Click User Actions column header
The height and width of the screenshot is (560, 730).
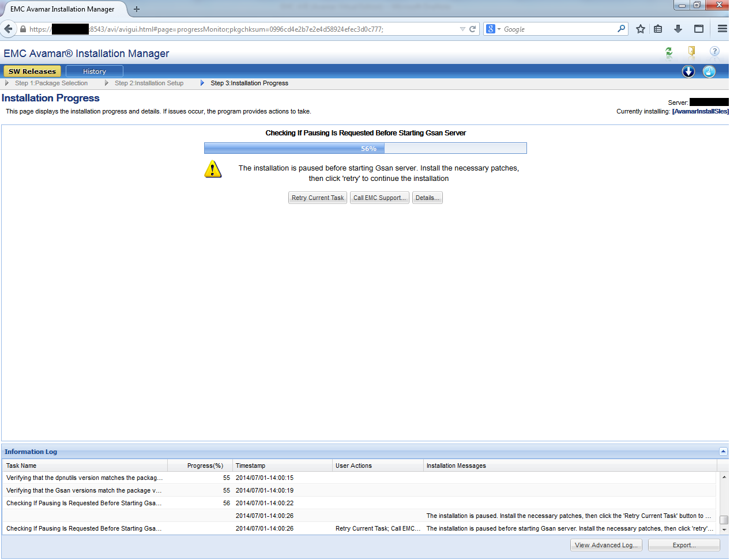click(x=378, y=466)
